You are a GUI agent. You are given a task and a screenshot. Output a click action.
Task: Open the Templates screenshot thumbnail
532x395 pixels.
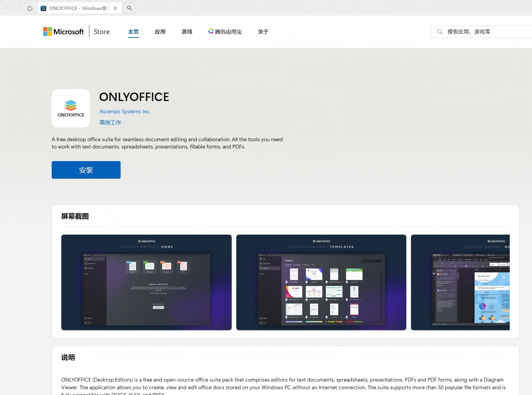321,282
